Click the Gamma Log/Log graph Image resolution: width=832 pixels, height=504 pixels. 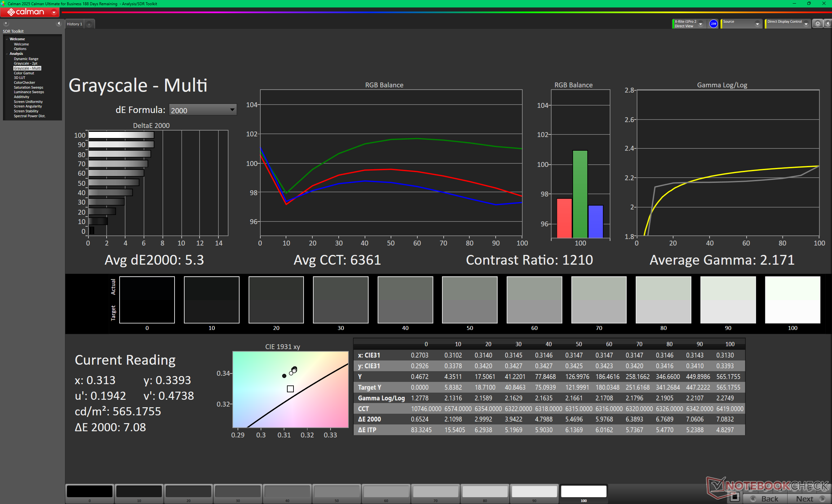point(728,163)
